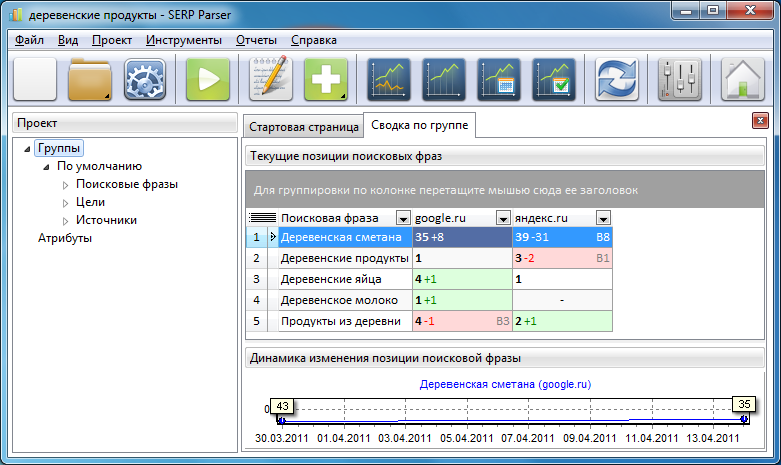
Task: Select Атрибуты in the project tree
Action: pos(65,238)
